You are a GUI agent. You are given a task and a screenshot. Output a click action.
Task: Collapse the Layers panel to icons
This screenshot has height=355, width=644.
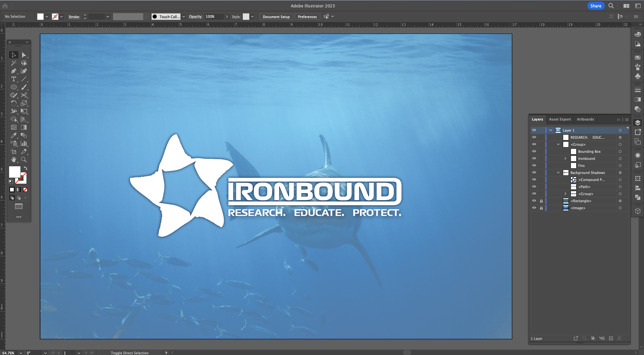click(619, 120)
